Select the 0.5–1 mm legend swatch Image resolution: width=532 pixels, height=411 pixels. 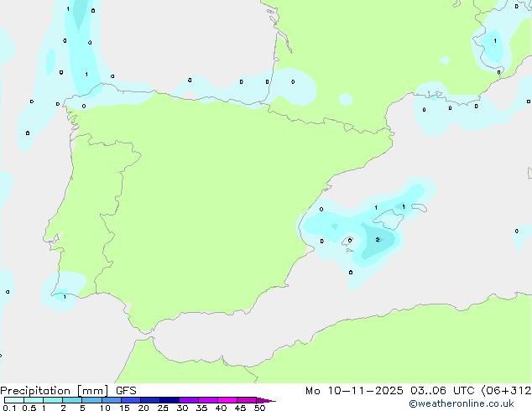coord(34,400)
